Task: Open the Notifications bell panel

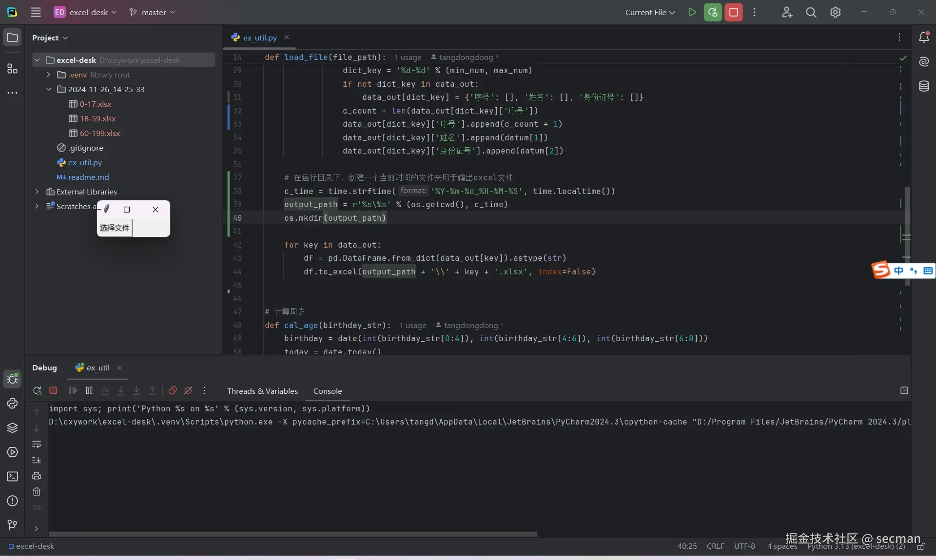Action: (x=924, y=38)
